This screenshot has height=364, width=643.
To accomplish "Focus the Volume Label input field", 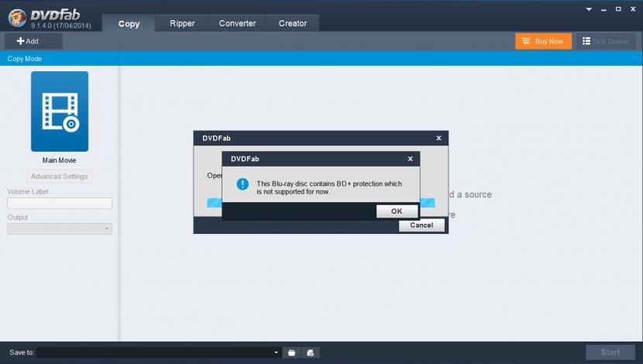I will tap(60, 204).
